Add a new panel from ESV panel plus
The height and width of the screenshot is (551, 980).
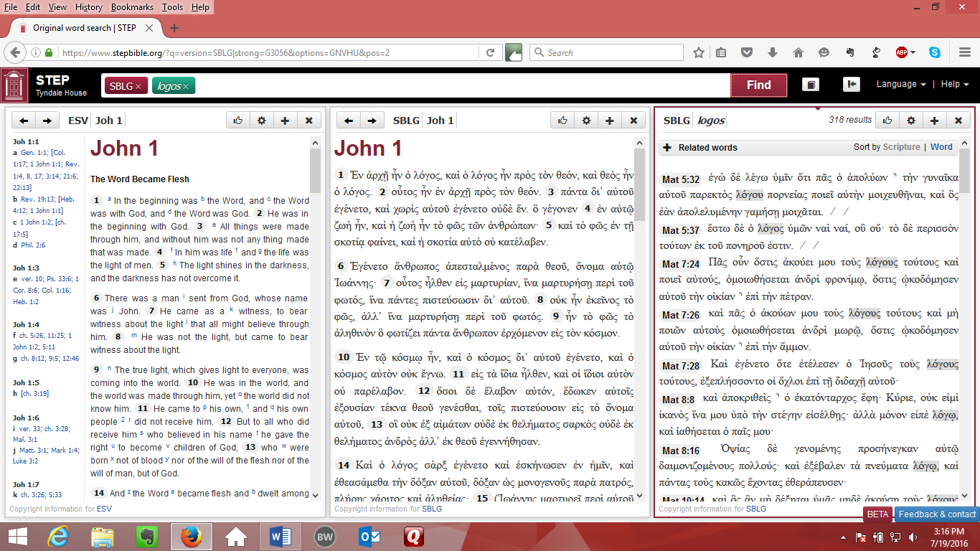pyautogui.click(x=285, y=121)
